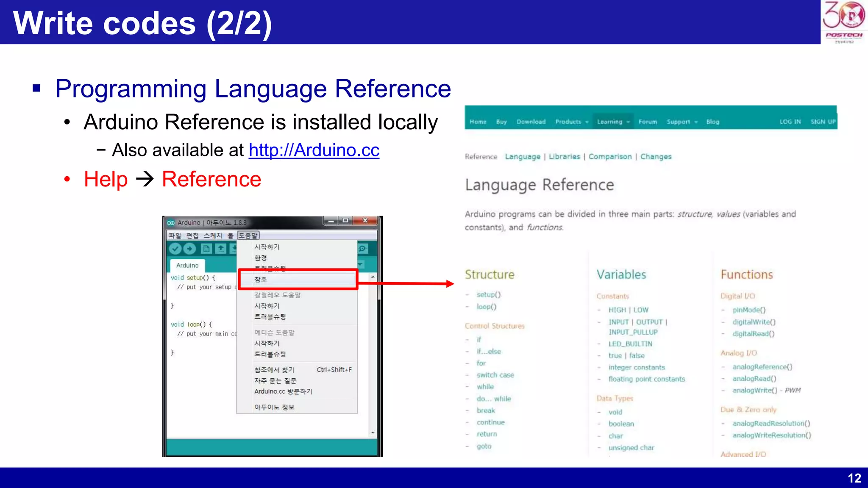Open the LED_BUILTIN link
This screenshot has height=488, width=868.
pyautogui.click(x=631, y=344)
